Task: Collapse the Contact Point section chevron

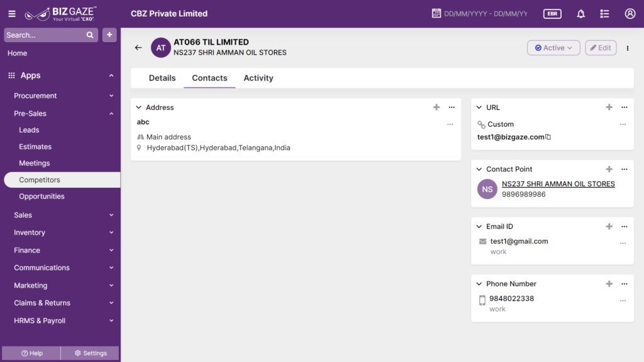Action: click(x=479, y=169)
